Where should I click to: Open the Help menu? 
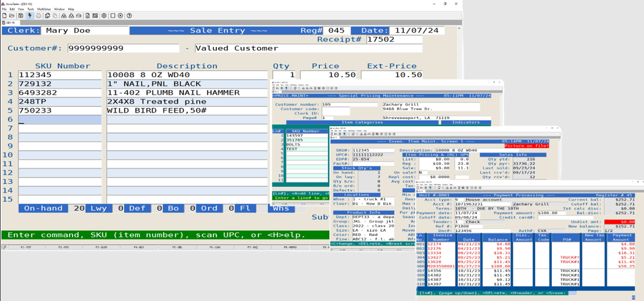[x=71, y=9]
